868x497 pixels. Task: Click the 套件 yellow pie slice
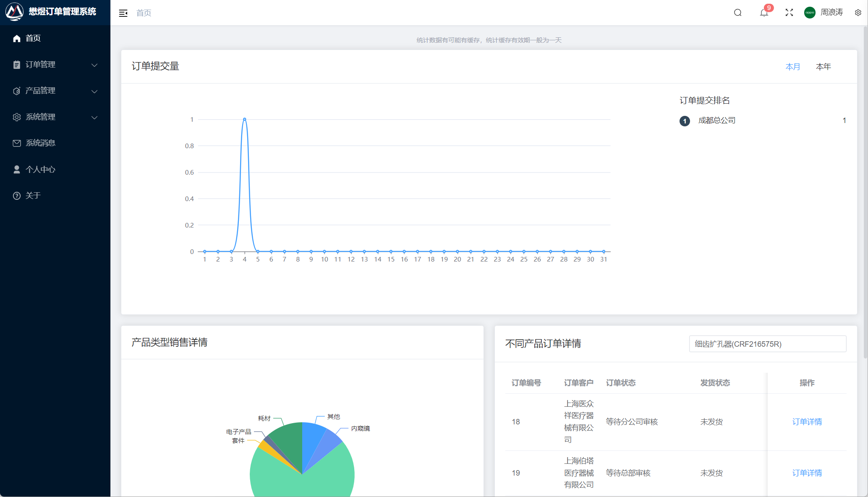point(266,447)
